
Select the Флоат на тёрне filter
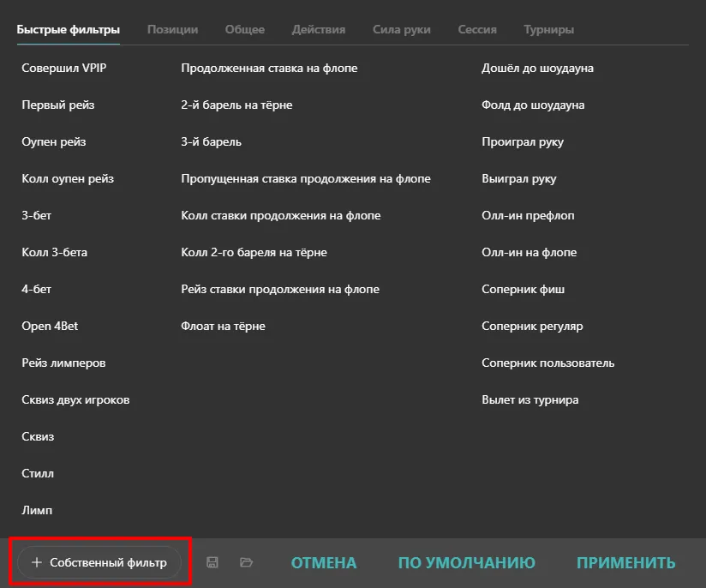tap(223, 327)
